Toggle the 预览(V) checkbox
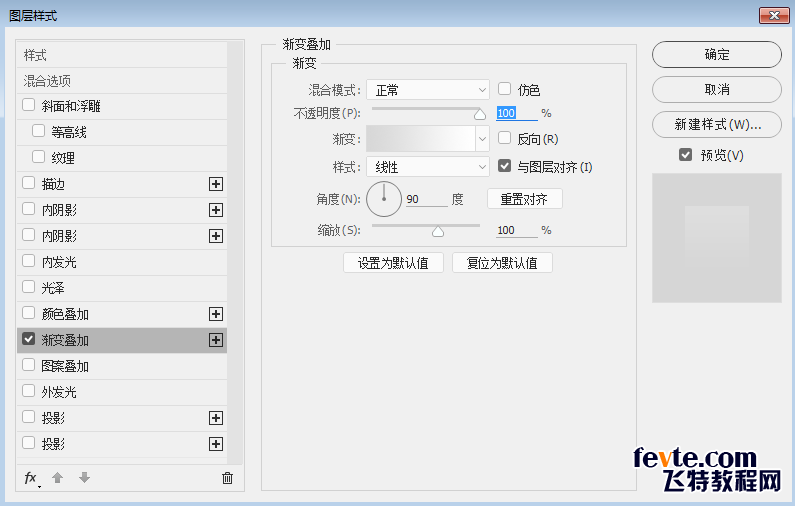Image resolution: width=795 pixels, height=506 pixels. (685, 155)
